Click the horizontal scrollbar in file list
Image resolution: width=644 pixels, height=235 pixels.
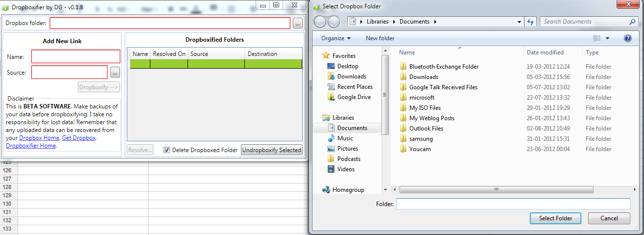coord(496,189)
